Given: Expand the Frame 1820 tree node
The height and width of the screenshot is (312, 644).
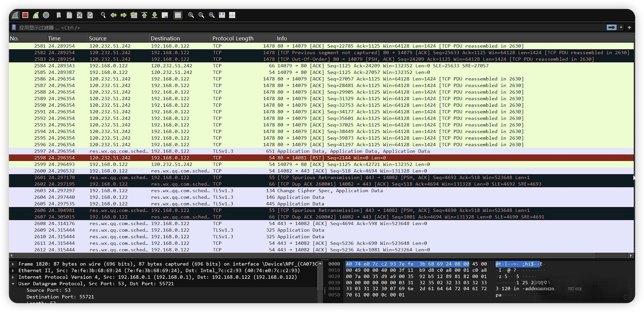Looking at the screenshot, I should 13,264.
